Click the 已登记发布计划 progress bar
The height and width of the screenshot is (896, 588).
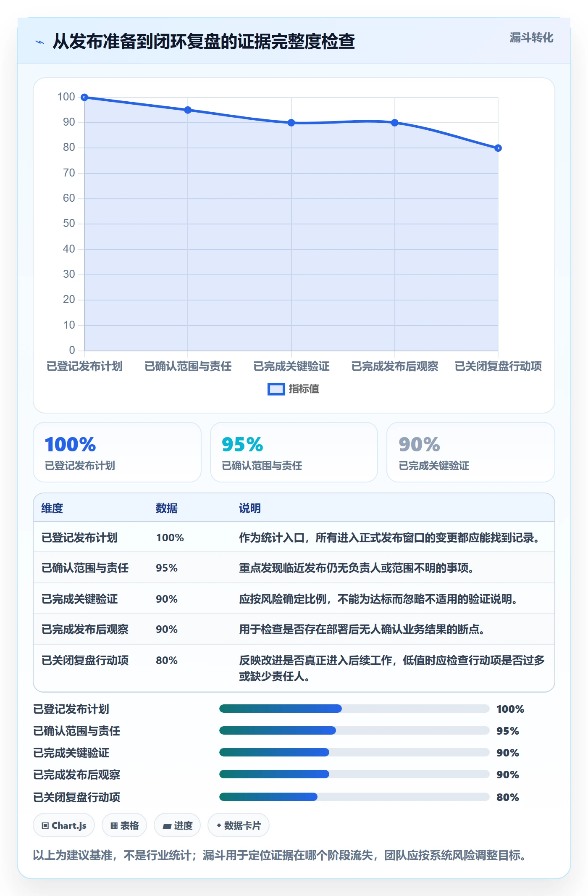[x=354, y=709]
